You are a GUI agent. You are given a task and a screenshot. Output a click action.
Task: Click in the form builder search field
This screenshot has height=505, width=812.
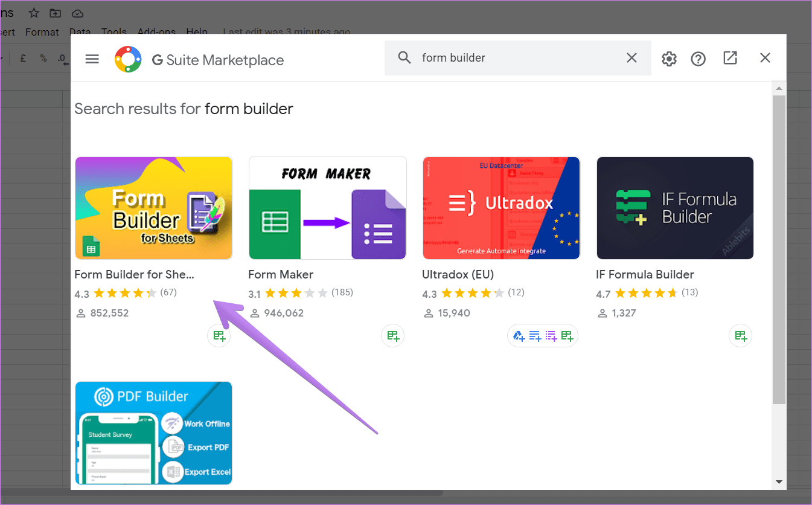(x=518, y=58)
